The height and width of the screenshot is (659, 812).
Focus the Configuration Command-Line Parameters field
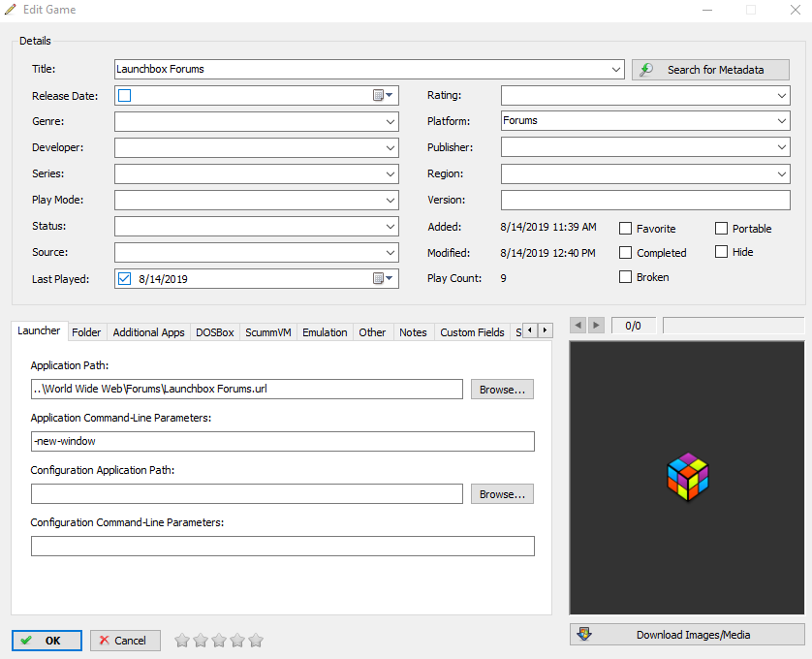pos(283,546)
